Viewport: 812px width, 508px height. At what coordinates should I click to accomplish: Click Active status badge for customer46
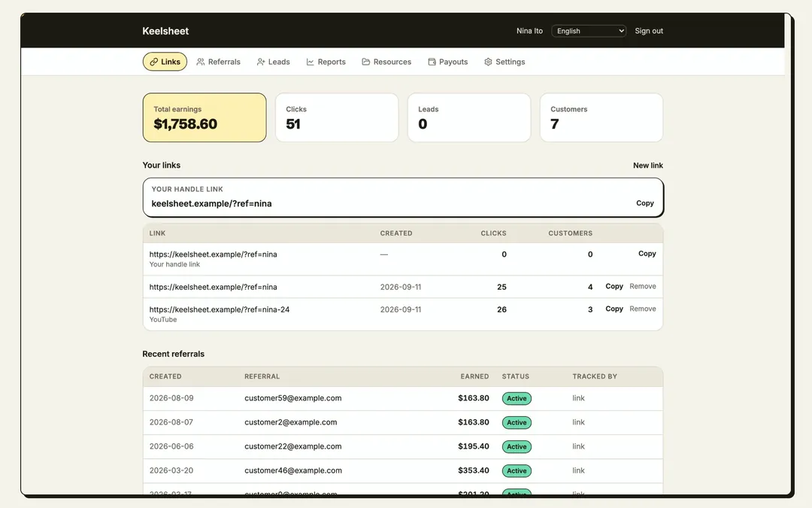click(x=517, y=470)
